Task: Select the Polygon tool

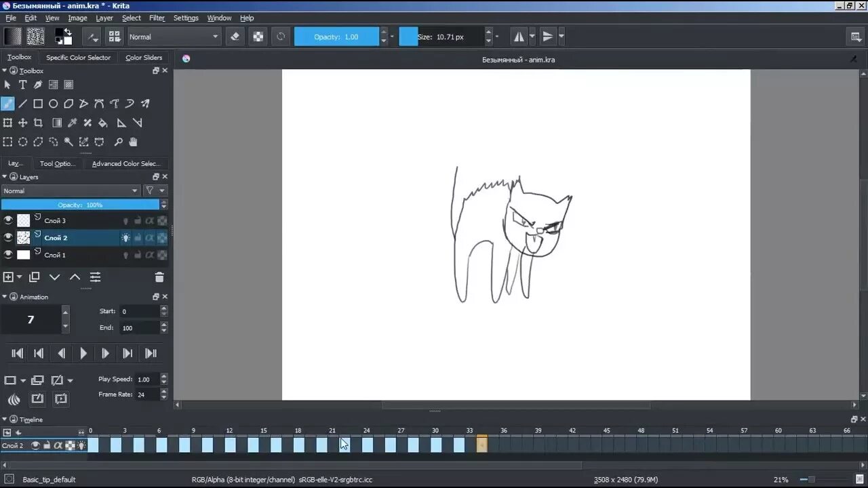Action: tap(68, 104)
